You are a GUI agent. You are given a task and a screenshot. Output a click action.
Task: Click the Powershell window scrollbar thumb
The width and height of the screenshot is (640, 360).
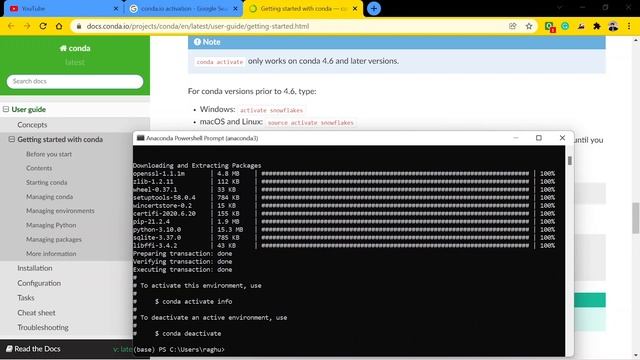click(570, 160)
